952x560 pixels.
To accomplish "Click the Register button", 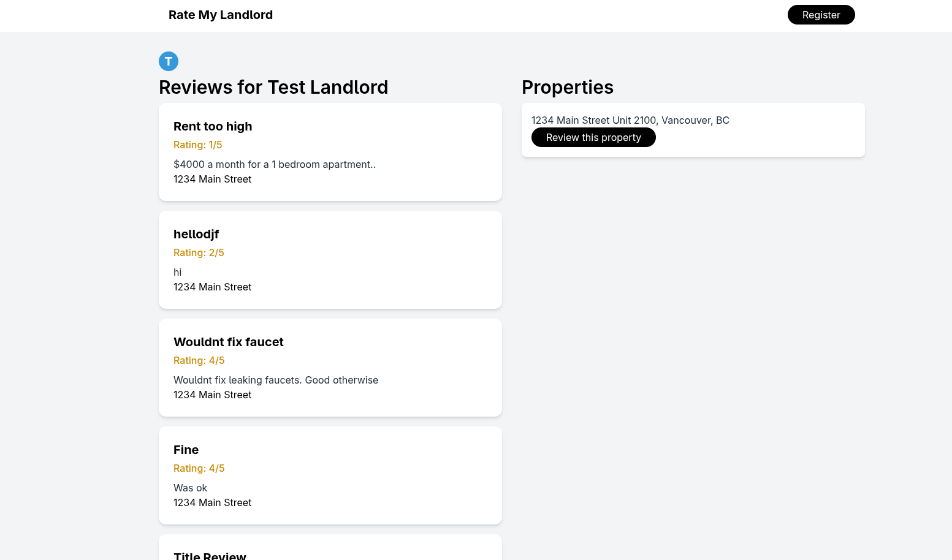I will [821, 15].
